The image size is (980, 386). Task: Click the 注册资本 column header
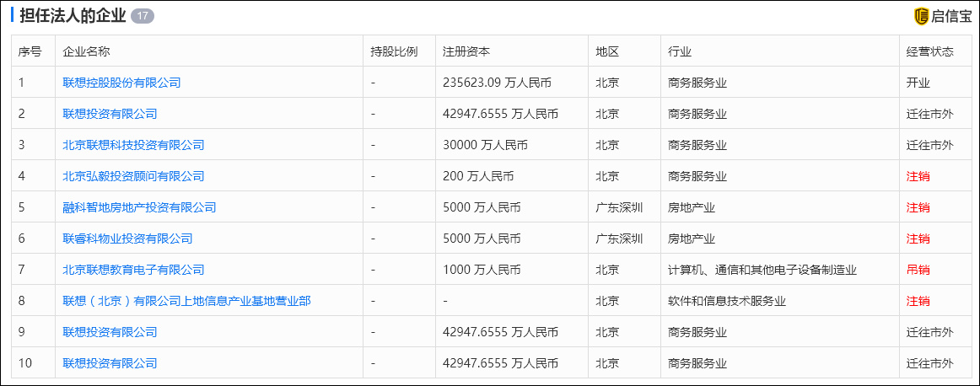(x=466, y=51)
